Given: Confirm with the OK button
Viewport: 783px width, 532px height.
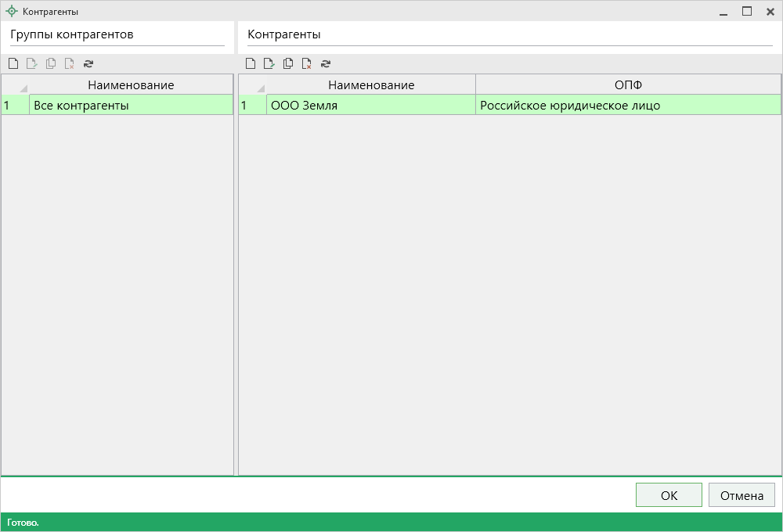Looking at the screenshot, I should click(x=669, y=495).
